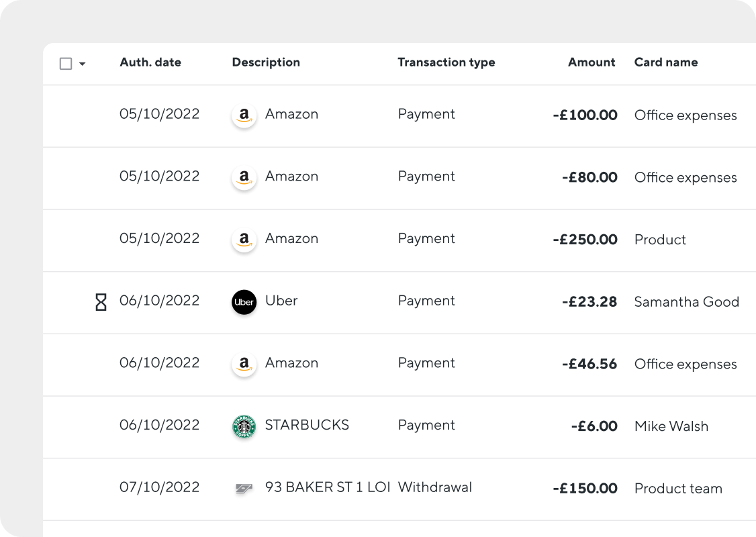Tick the select-all checkbox in the table header
The image size is (756, 537).
66,64
